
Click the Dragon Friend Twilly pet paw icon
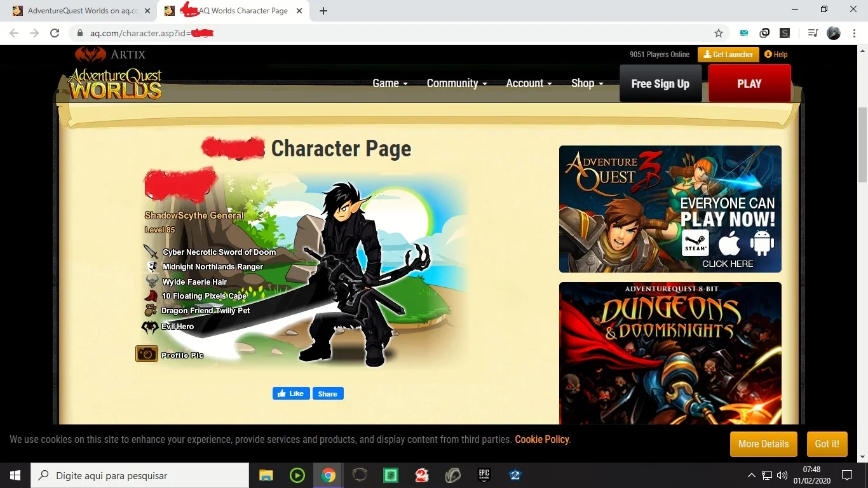(151, 311)
